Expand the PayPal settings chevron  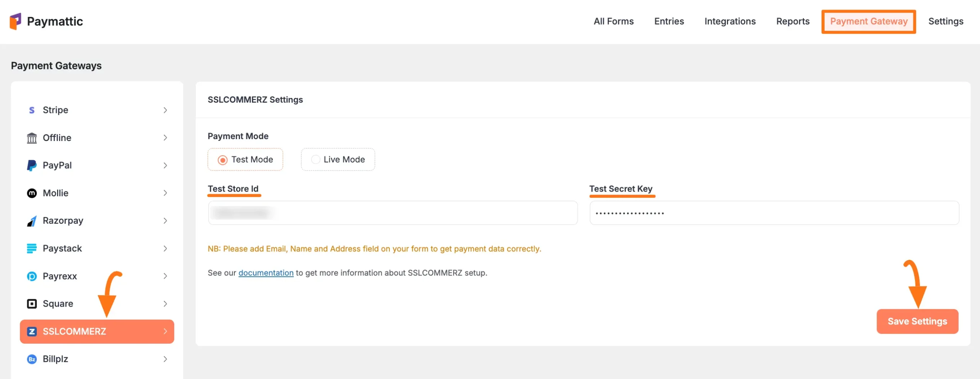pyautogui.click(x=165, y=165)
